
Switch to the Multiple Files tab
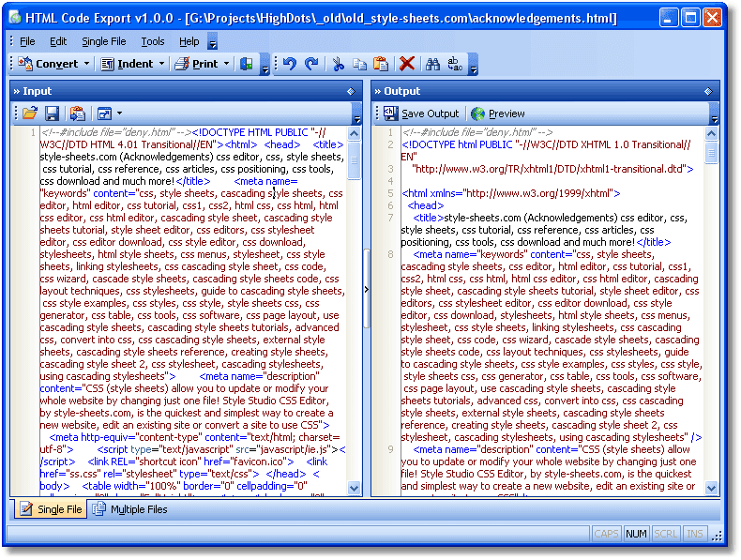coord(130,509)
